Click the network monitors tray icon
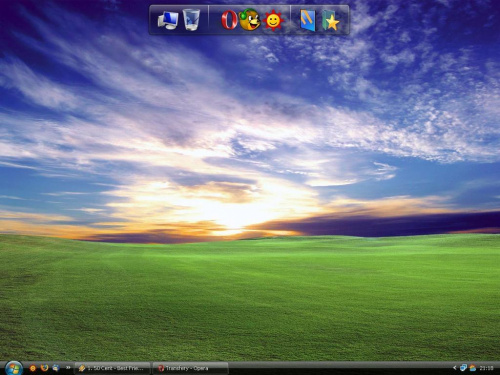500x375 pixels. pos(463,368)
